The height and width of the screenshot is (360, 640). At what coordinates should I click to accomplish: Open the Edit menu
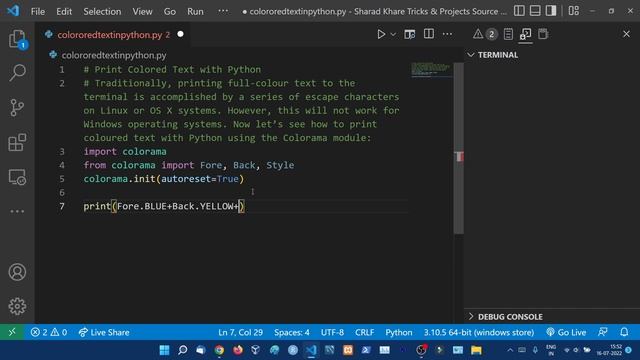pyautogui.click(x=64, y=11)
